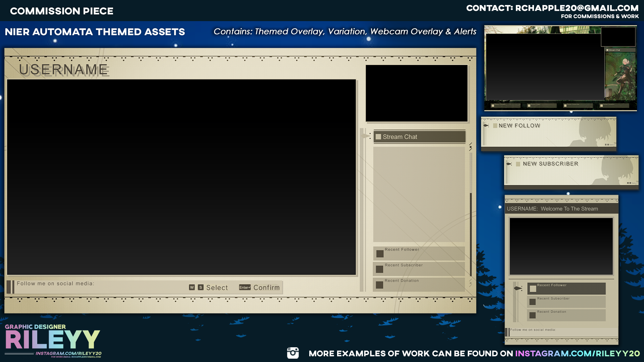Click the Enter key icon
The image size is (644, 362).
[245, 287]
